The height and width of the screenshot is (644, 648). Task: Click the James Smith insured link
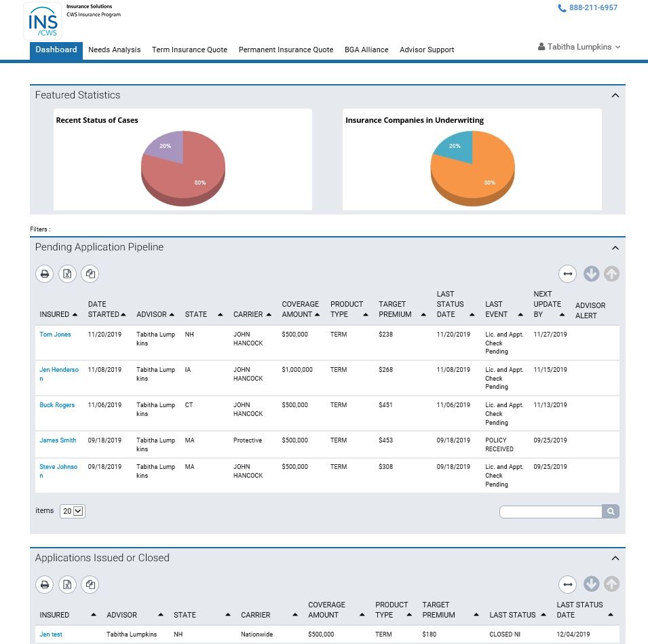point(58,440)
